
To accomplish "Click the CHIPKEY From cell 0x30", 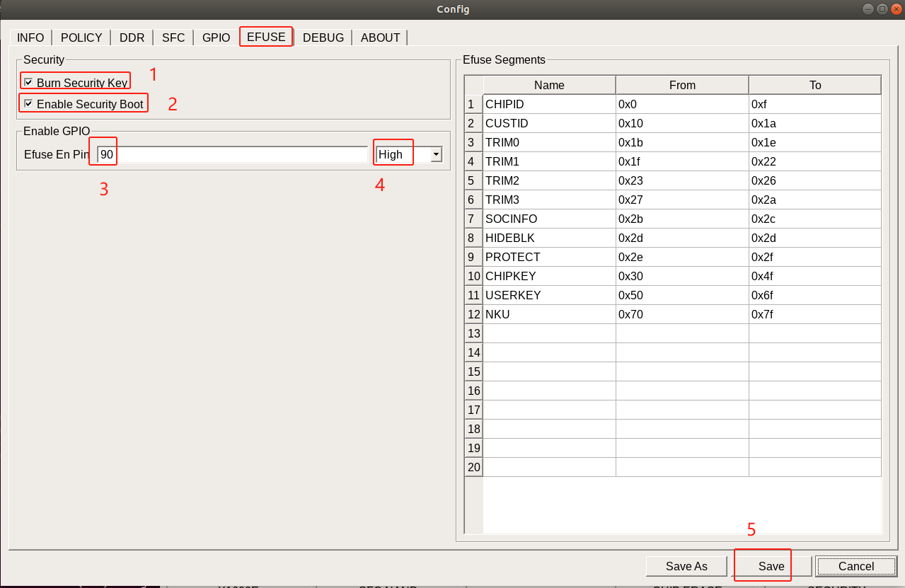I will [x=681, y=276].
